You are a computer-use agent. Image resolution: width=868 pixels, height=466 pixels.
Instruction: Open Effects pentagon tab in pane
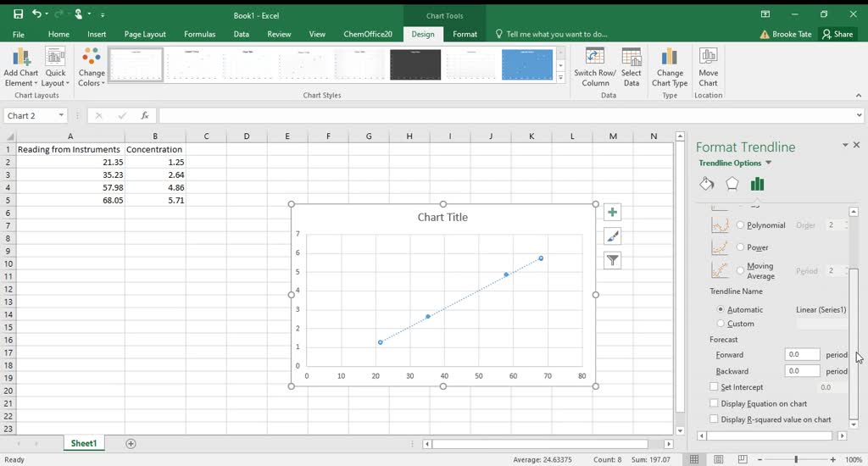(732, 184)
